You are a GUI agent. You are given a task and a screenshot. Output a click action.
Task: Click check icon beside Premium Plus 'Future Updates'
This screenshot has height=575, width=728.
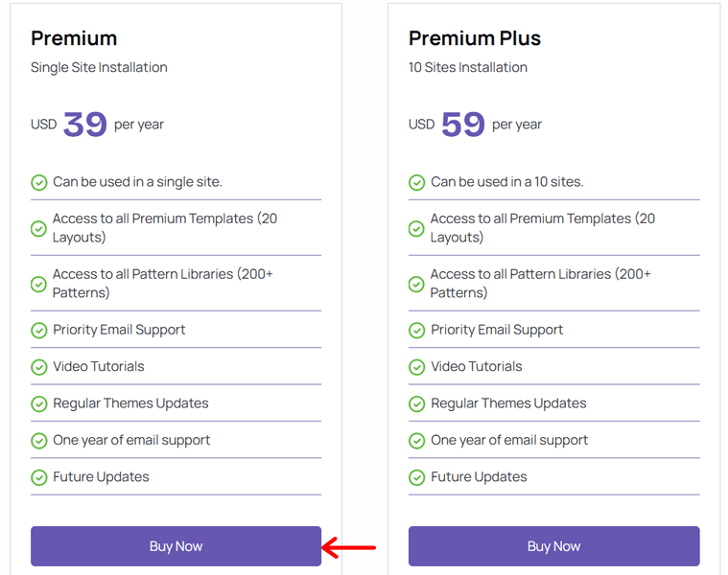pos(417,477)
